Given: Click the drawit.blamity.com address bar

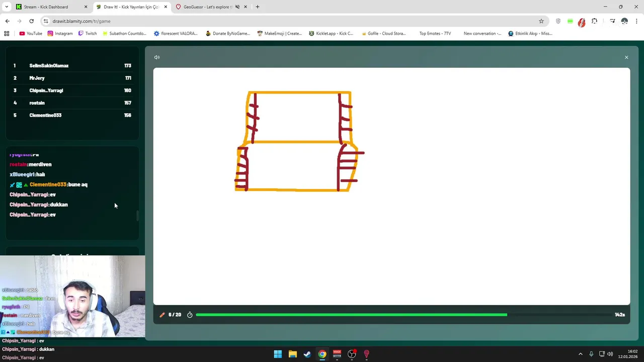Looking at the screenshot, I should click(x=292, y=21).
